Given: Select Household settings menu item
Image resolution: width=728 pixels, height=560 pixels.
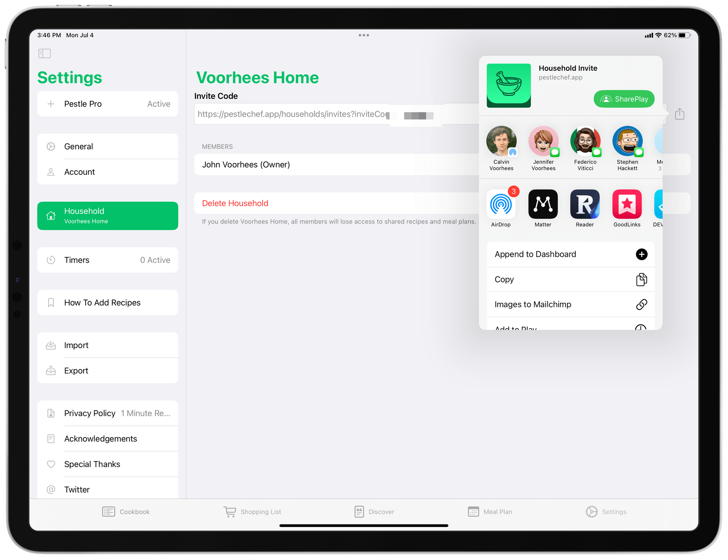Looking at the screenshot, I should click(108, 215).
